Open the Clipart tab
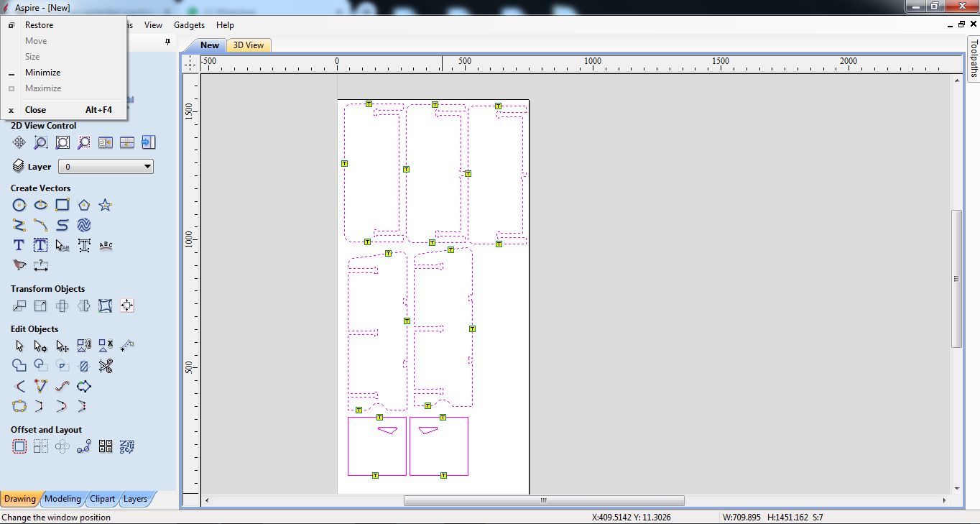 (x=103, y=499)
